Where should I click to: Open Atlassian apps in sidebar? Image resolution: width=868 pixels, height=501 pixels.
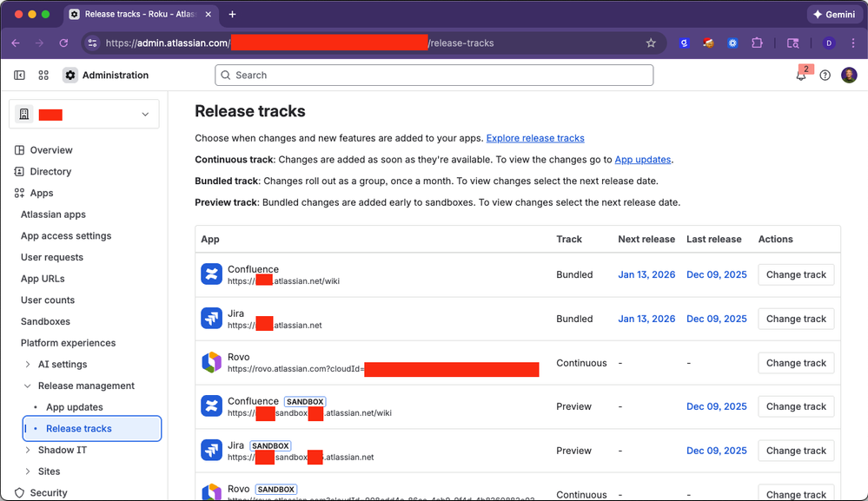(53, 214)
